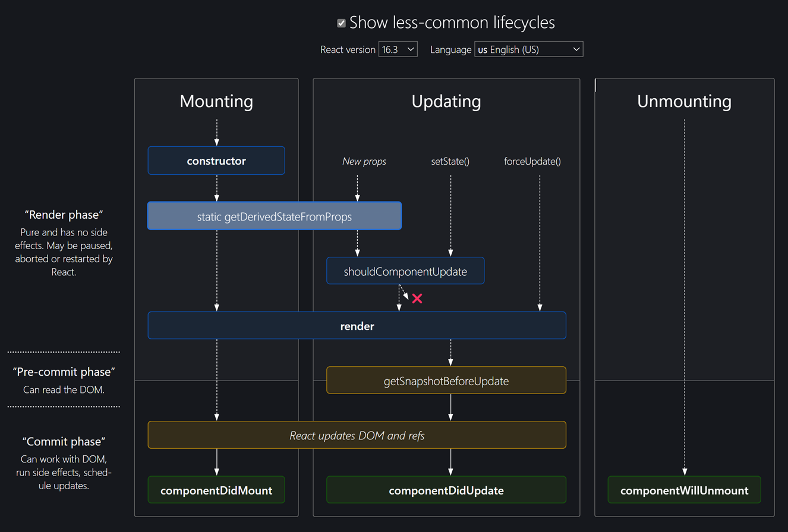This screenshot has width=788, height=532.
Task: Click the red X abort icon
Action: point(417,298)
